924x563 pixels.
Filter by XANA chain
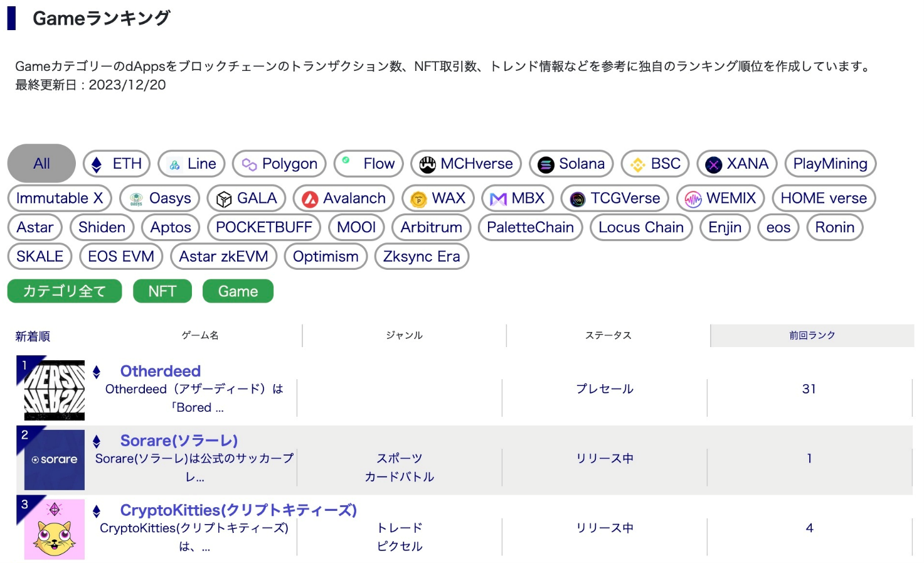coord(737,164)
